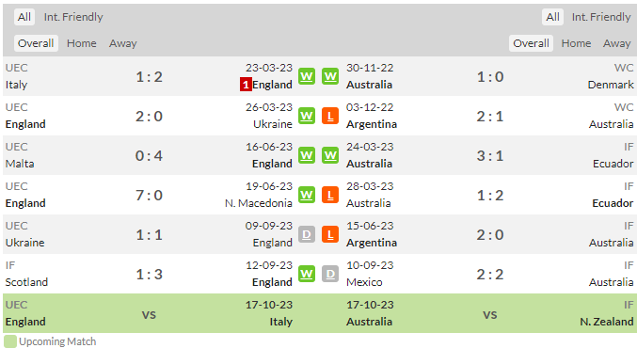Select the right Overall filter
637x364 pixels.
531,43
